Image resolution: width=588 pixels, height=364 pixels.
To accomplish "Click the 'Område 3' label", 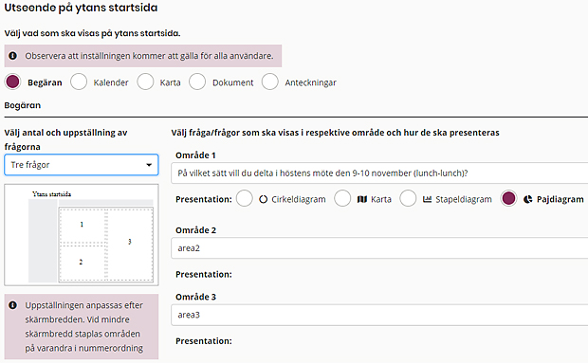I will coord(195,297).
